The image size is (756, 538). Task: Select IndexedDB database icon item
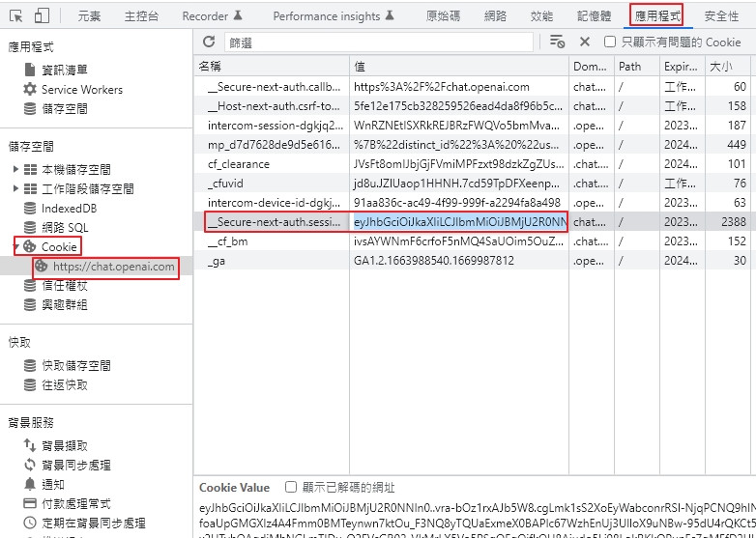[60, 208]
